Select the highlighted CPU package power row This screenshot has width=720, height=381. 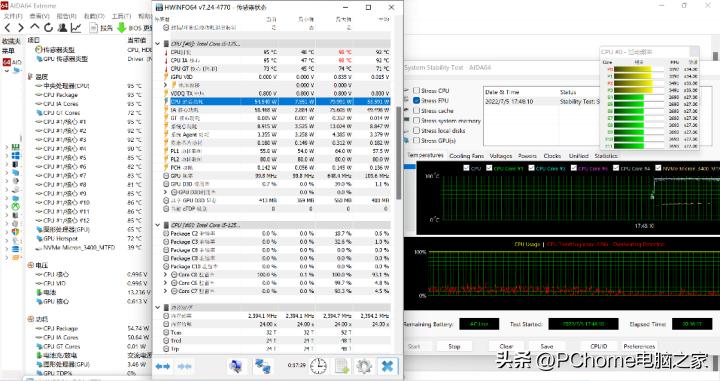pyautogui.click(x=277, y=101)
